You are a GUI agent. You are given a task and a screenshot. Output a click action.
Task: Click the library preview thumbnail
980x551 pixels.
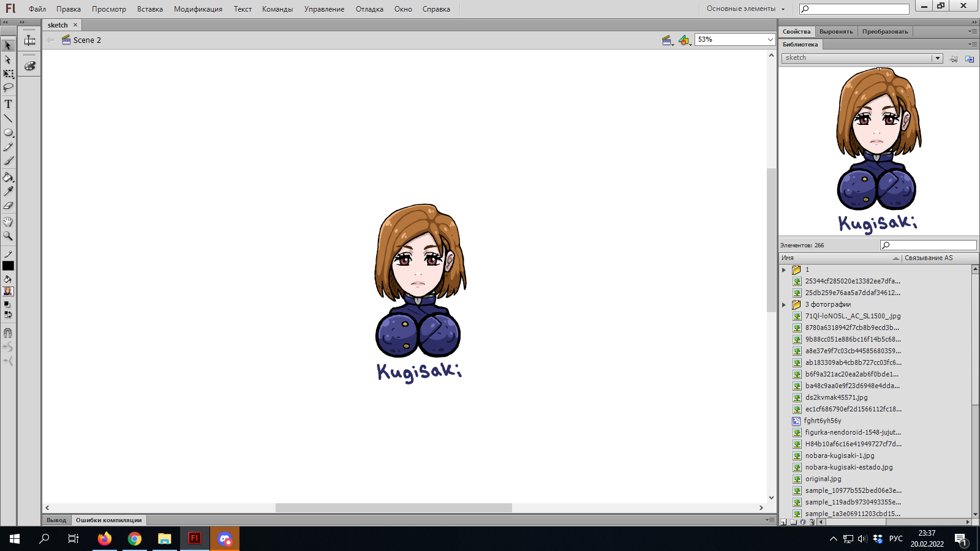tap(878, 151)
